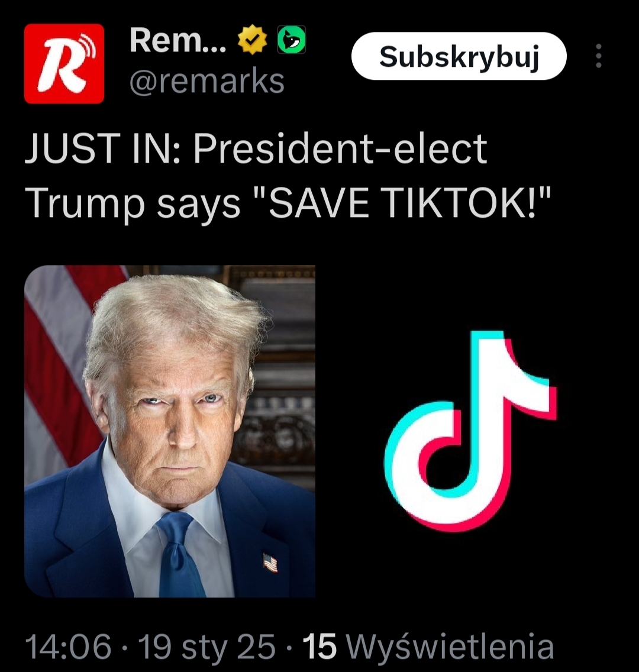Open the red Remarks profile avatar
Viewport: 639px width, 672px height.
(x=64, y=63)
